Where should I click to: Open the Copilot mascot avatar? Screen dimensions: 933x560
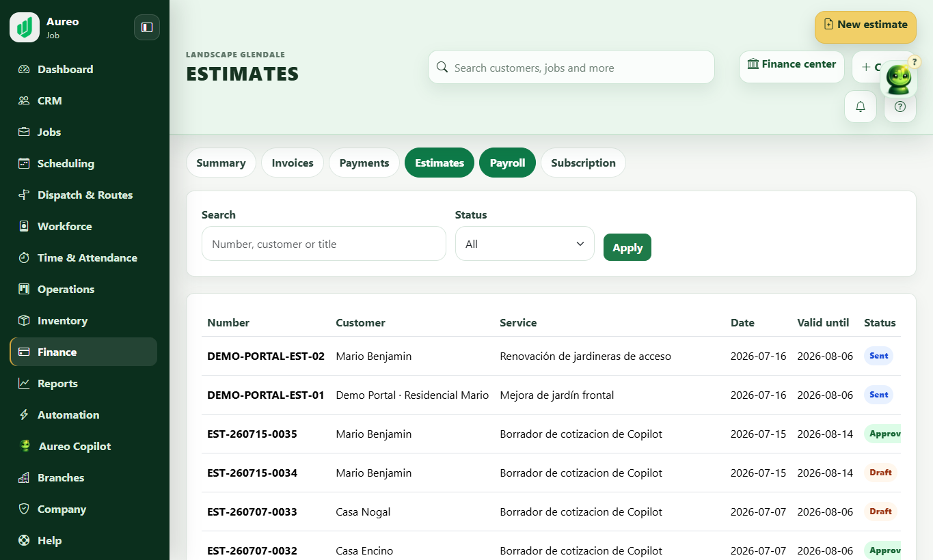pos(899,79)
